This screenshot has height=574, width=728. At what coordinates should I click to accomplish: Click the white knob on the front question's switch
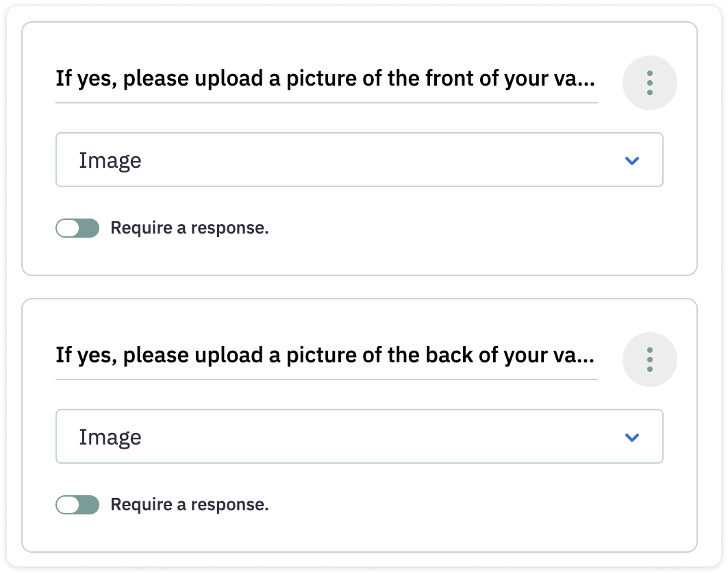(x=68, y=228)
